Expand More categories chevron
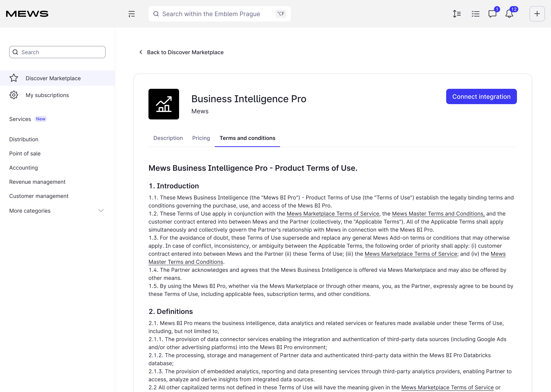This screenshot has width=551, height=392. pyautogui.click(x=101, y=211)
